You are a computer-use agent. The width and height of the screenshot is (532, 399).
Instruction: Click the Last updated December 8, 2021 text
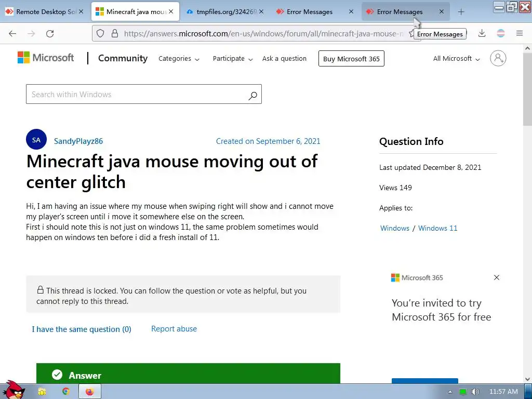tap(430, 167)
